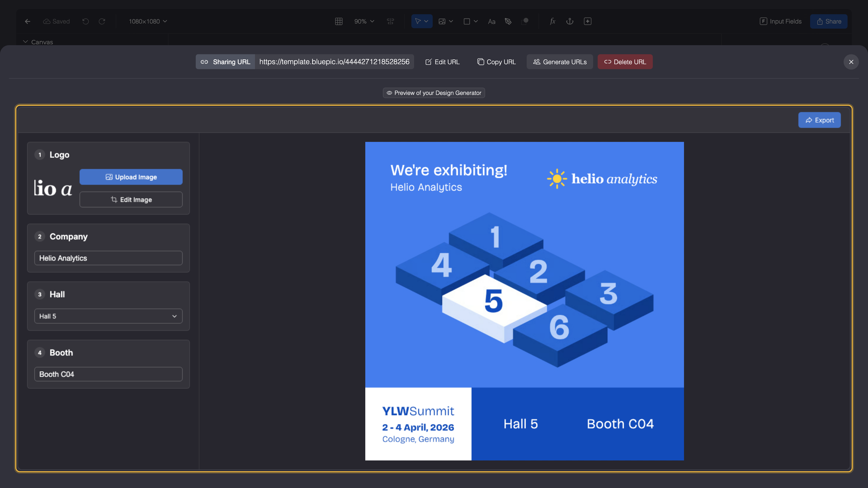Screen dimensions: 868x488
Task: Select the pointer cursor tool
Action: pyautogui.click(x=418, y=21)
